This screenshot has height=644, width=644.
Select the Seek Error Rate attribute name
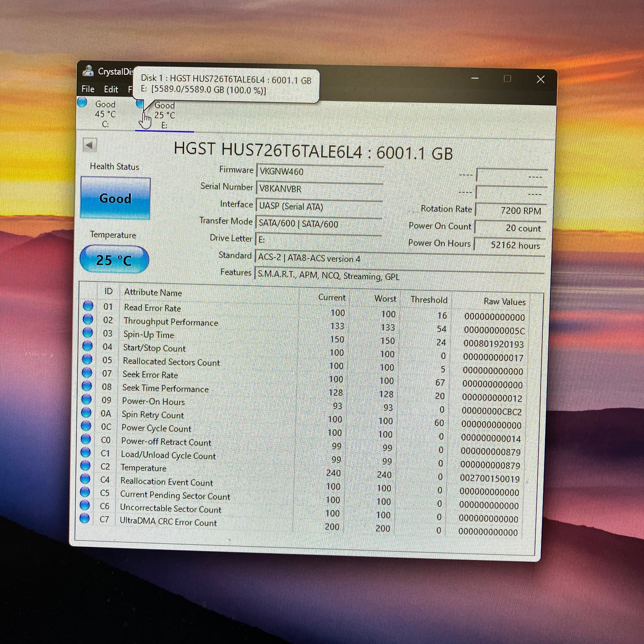point(150,375)
